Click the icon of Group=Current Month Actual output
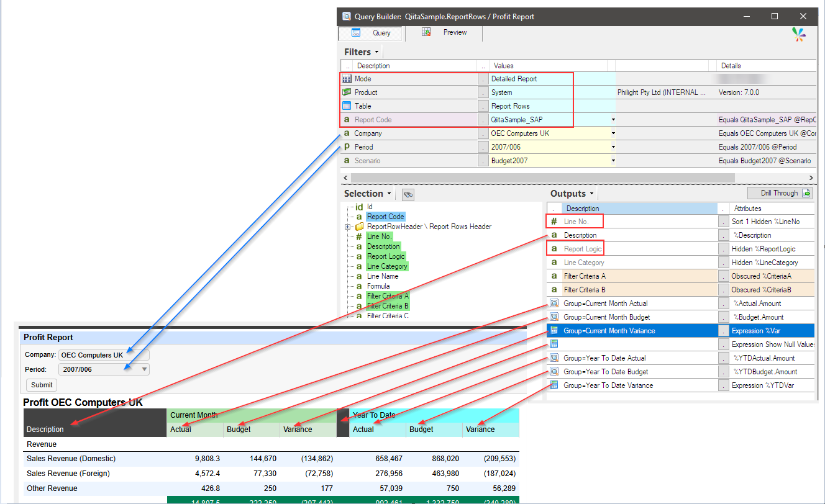The image size is (825, 504). (554, 304)
